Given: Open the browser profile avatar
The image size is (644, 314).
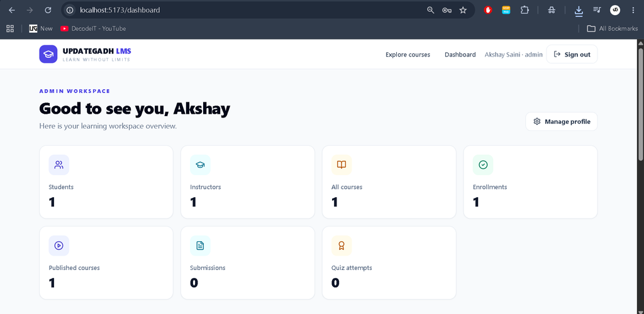Looking at the screenshot, I should tap(615, 10).
